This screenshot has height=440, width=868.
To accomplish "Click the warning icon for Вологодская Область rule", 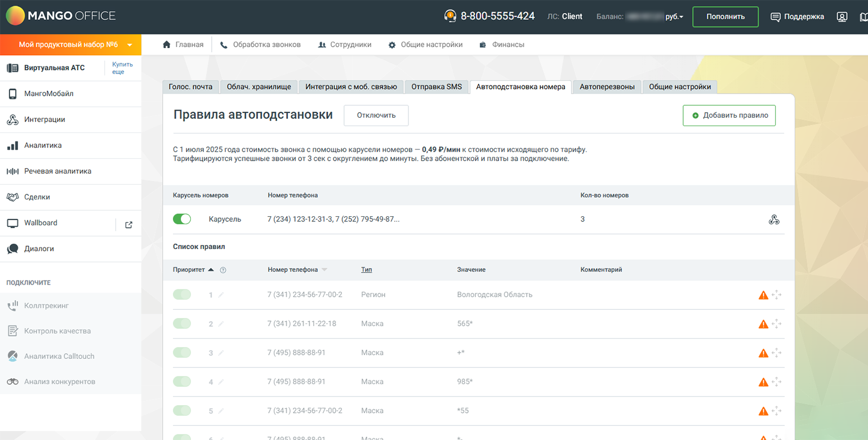I will coord(763,295).
